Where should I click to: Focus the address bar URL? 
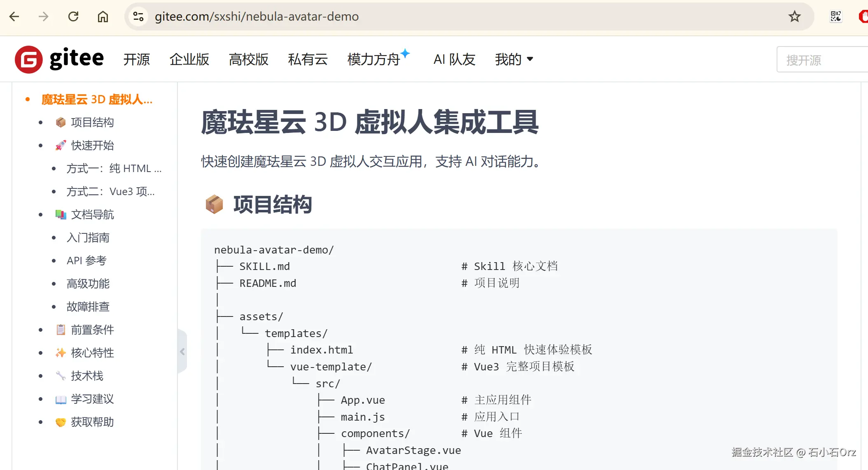[257, 16]
